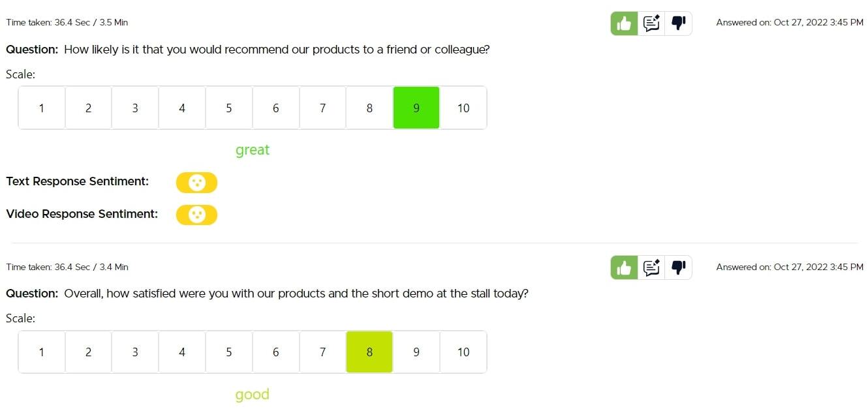Click the Video Response Sentiment emoji badge
Viewport: 868px width, 411px height.
pyautogui.click(x=196, y=215)
